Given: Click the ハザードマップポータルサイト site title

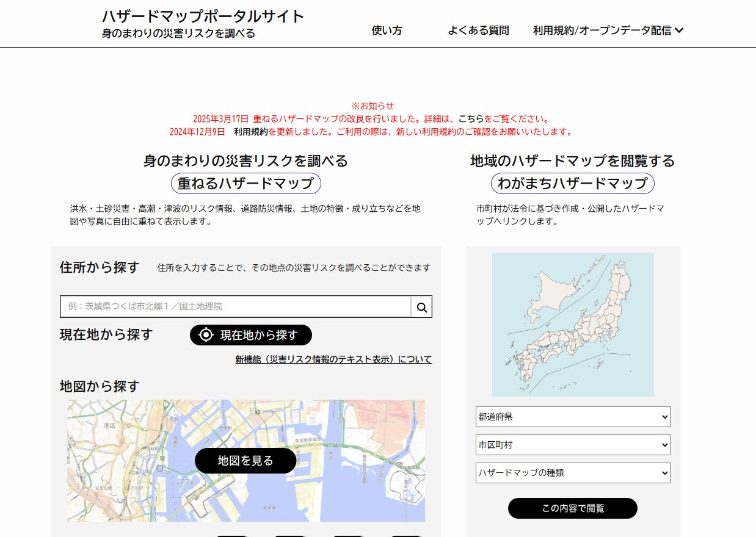Looking at the screenshot, I should click(x=203, y=16).
